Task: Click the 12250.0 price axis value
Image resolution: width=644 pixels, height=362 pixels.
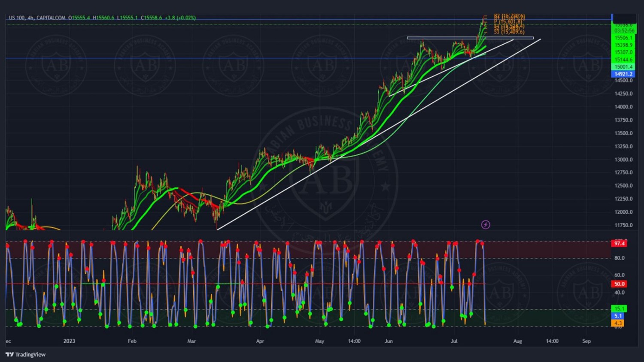Action: point(624,199)
